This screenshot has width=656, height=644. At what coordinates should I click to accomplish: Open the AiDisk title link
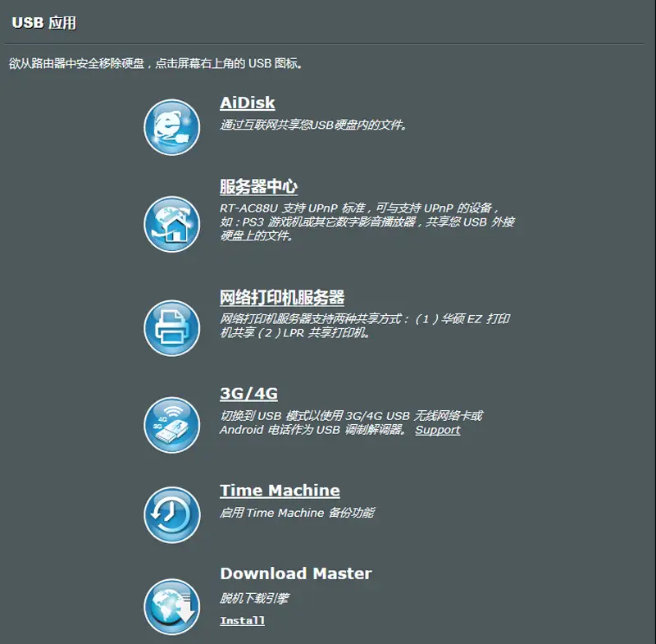click(x=248, y=103)
